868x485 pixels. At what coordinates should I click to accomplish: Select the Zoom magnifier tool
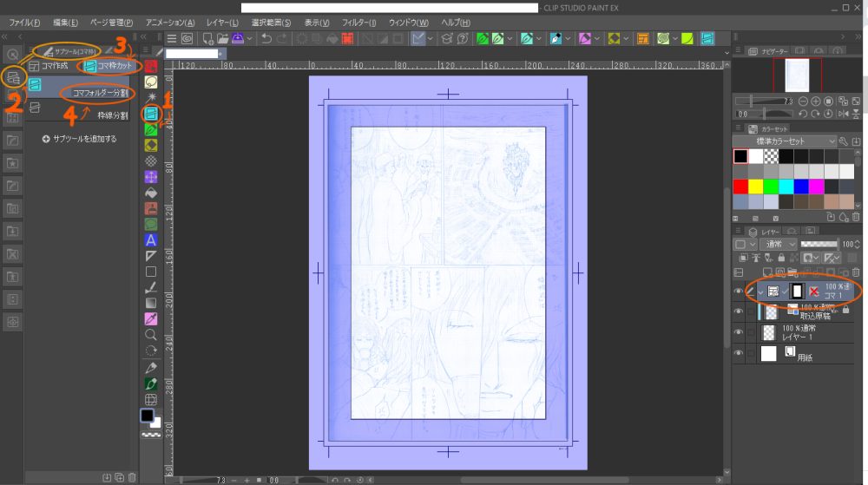(151, 334)
